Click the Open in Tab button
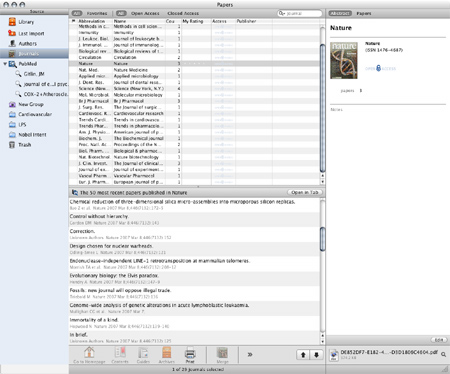This screenshot has height=374, width=450. click(x=304, y=192)
